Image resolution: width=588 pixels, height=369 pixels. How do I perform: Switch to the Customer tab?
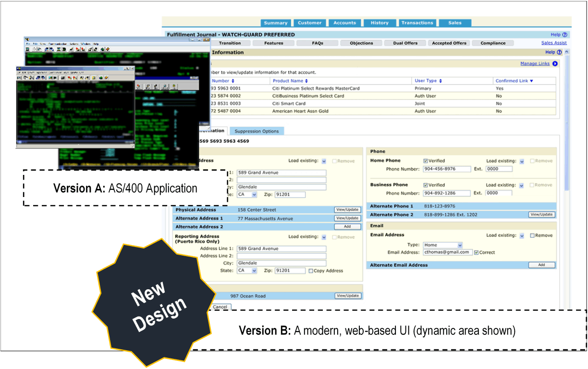tap(310, 23)
